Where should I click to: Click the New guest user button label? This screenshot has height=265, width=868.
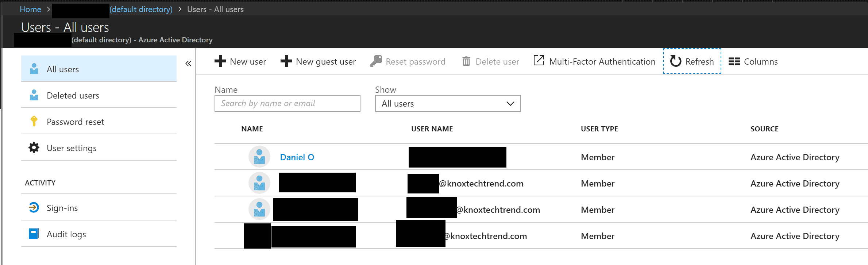[326, 62]
